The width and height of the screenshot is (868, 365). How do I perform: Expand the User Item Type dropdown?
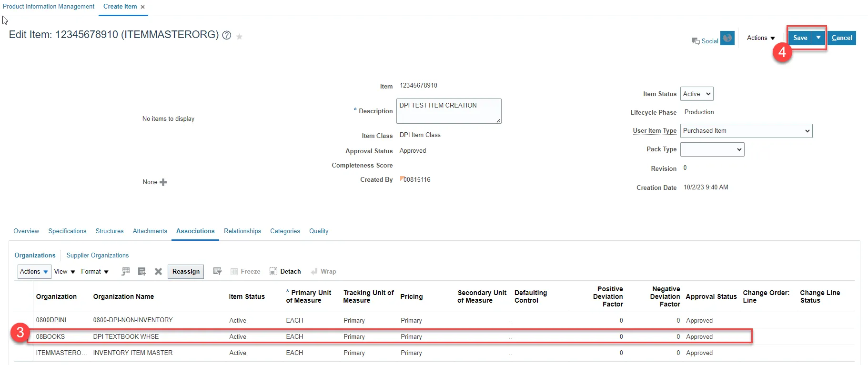(746, 131)
